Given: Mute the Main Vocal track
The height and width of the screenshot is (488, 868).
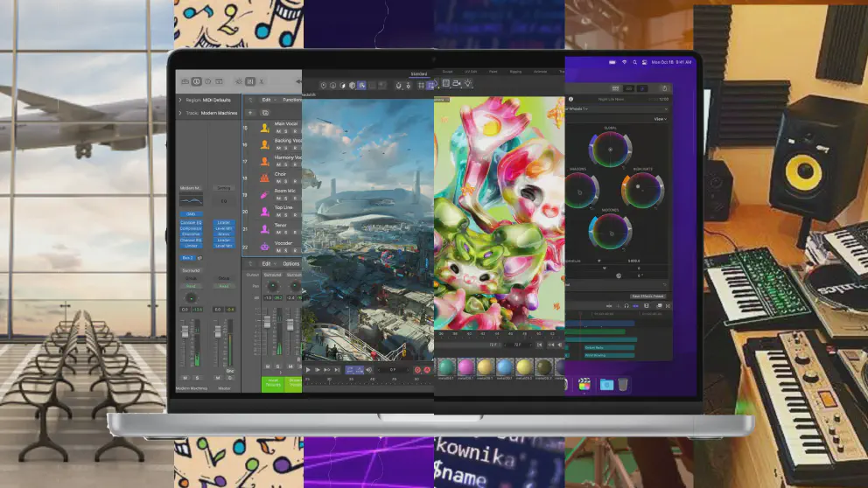Looking at the screenshot, I should coord(278,131).
